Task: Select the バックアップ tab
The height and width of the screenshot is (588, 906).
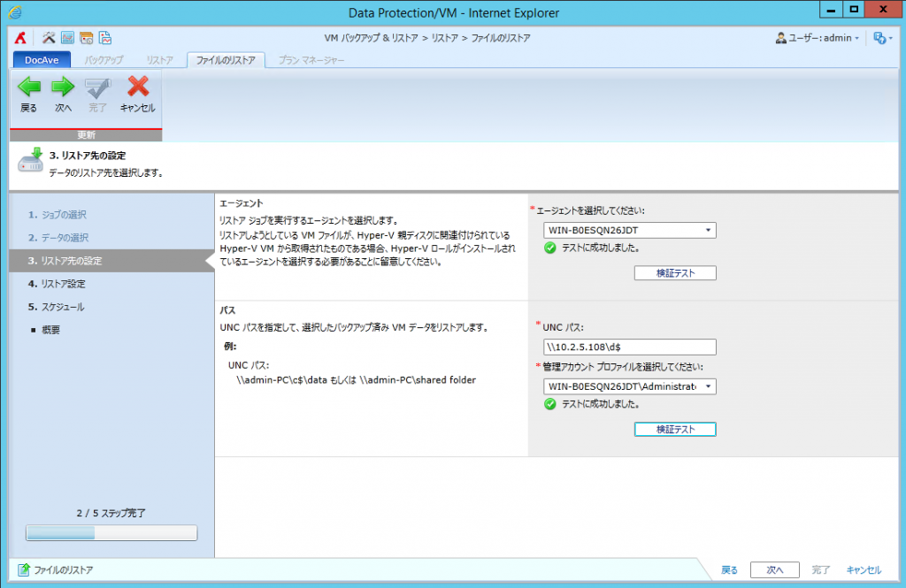Action: [104, 60]
